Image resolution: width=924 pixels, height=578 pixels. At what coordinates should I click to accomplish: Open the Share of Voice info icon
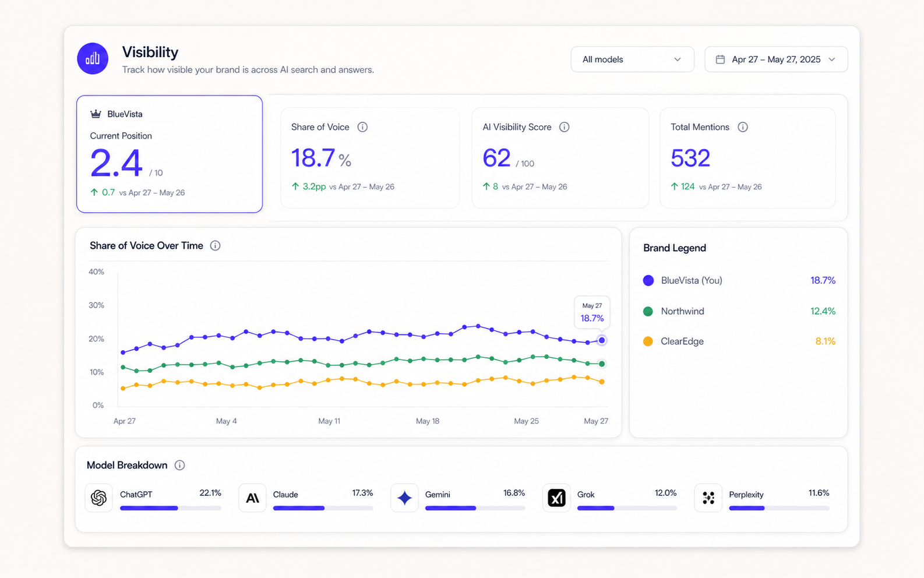coord(362,127)
